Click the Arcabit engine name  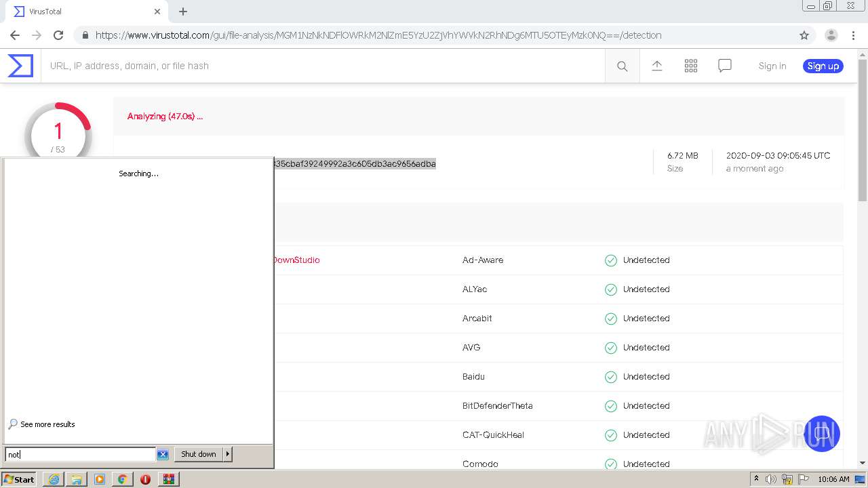coord(477,319)
